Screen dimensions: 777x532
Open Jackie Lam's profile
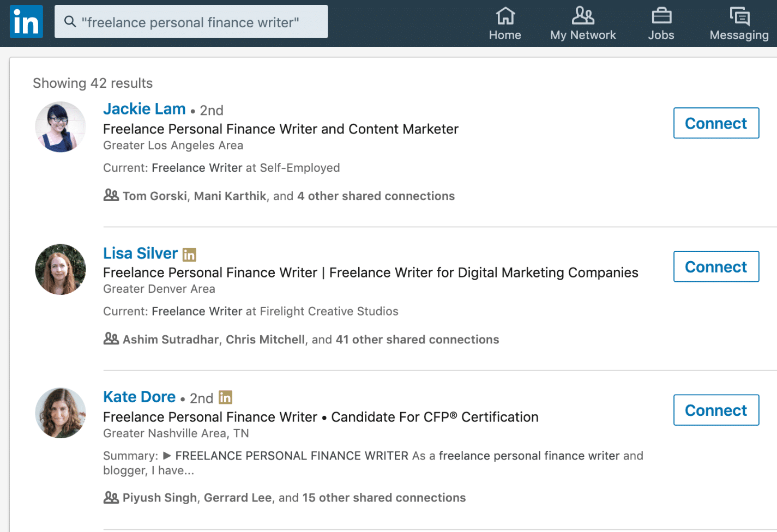[144, 109]
